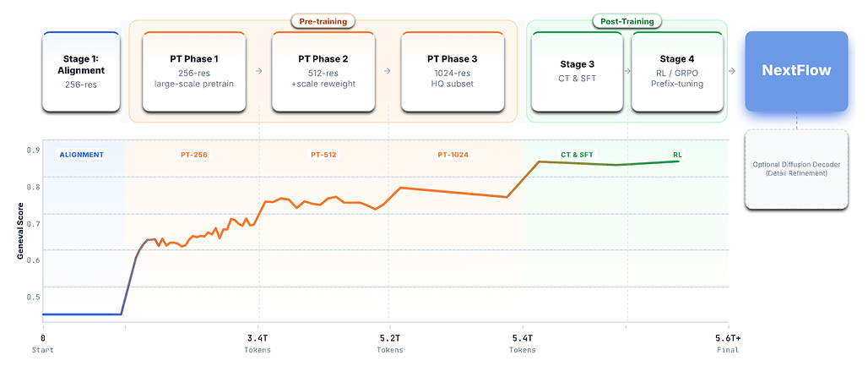This screenshot has height=377, width=868.
Task: Select the ALIGNMENT region label on the chart
Action: (x=82, y=155)
